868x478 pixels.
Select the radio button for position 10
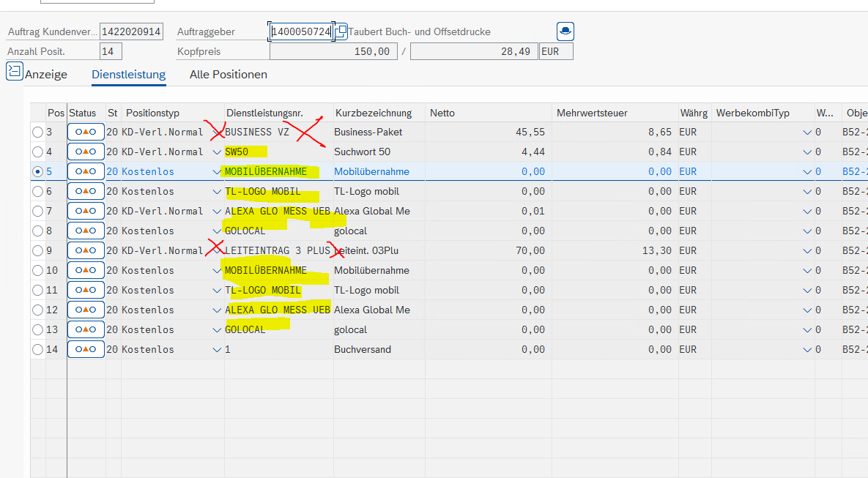[37, 271]
